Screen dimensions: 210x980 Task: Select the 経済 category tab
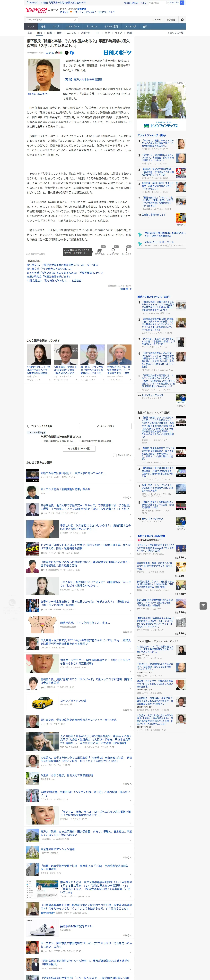point(59,33)
